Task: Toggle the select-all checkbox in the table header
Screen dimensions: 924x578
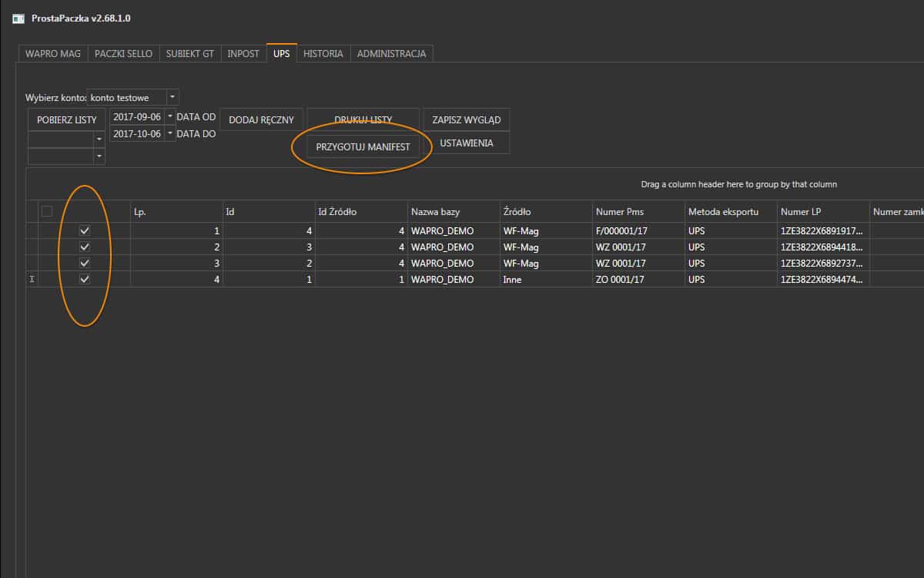Action: [47, 211]
